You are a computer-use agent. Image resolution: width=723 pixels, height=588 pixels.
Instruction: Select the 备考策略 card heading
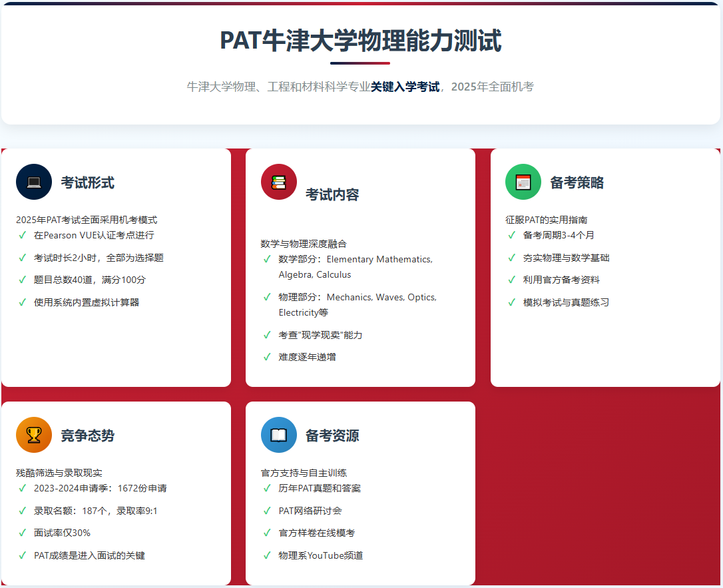tap(577, 182)
